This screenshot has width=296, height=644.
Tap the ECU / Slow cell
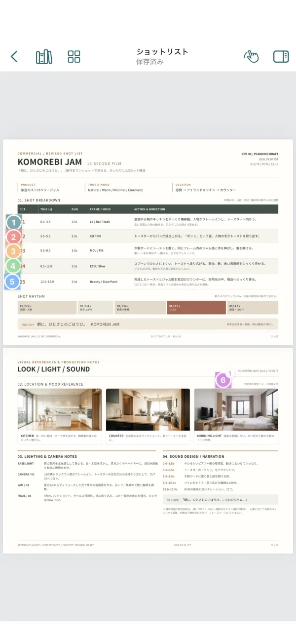point(98,266)
